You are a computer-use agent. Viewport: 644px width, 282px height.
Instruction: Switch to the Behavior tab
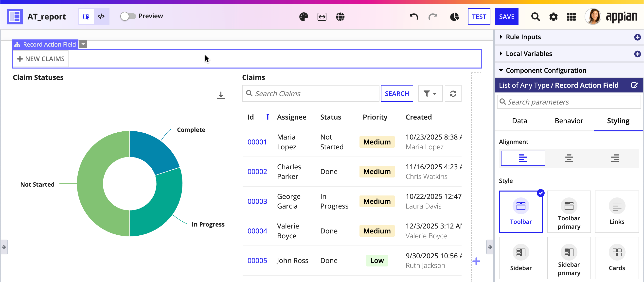click(569, 121)
